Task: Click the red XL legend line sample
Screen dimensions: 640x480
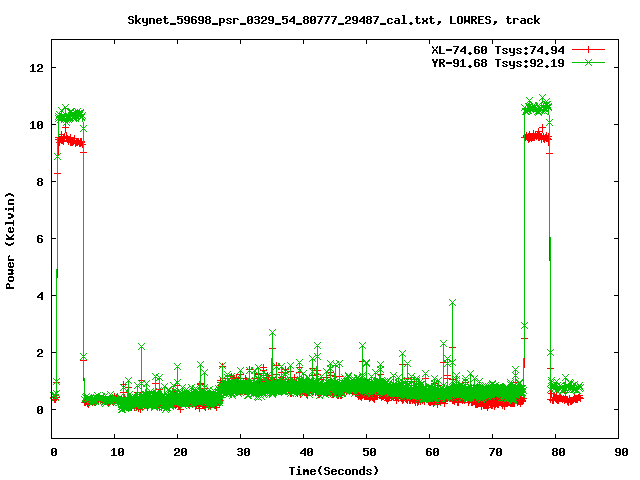Action: (x=588, y=50)
